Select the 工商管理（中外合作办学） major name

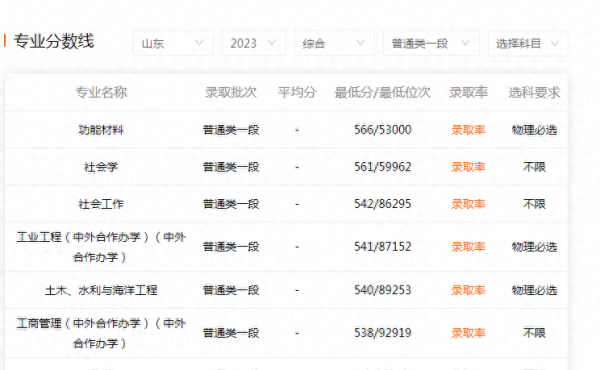click(x=101, y=333)
